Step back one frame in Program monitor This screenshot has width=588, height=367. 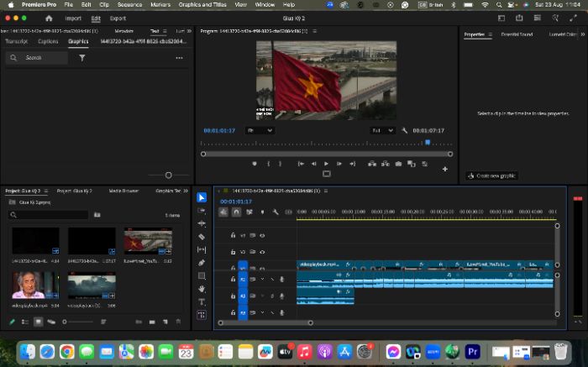[x=313, y=164]
